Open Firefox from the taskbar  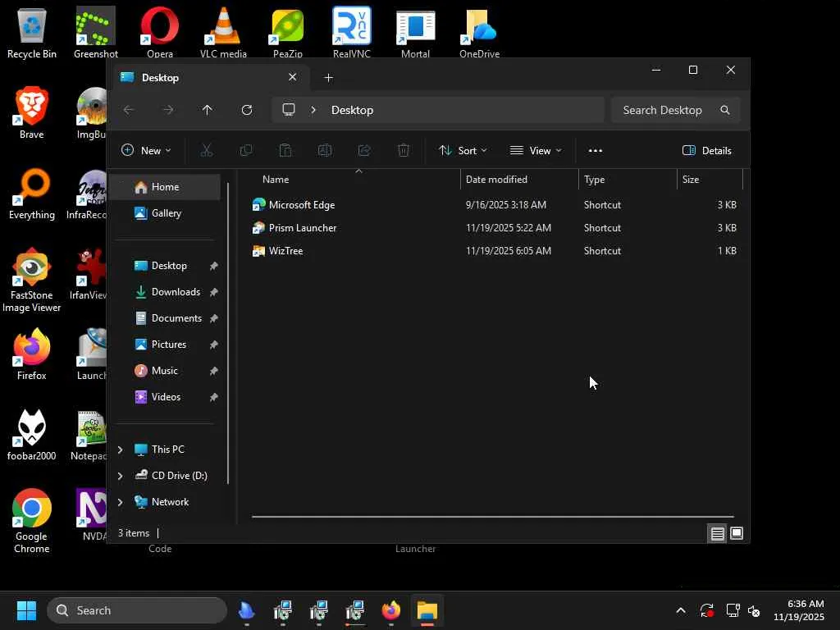coord(390,610)
